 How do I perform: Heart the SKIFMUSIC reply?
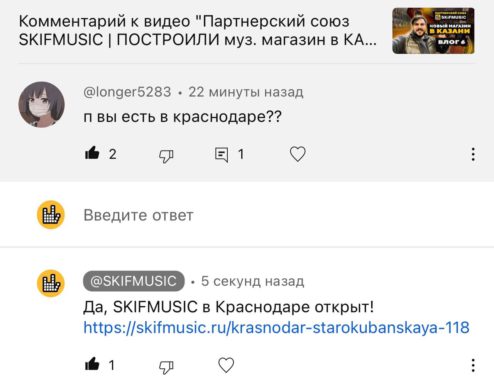[x=226, y=365]
